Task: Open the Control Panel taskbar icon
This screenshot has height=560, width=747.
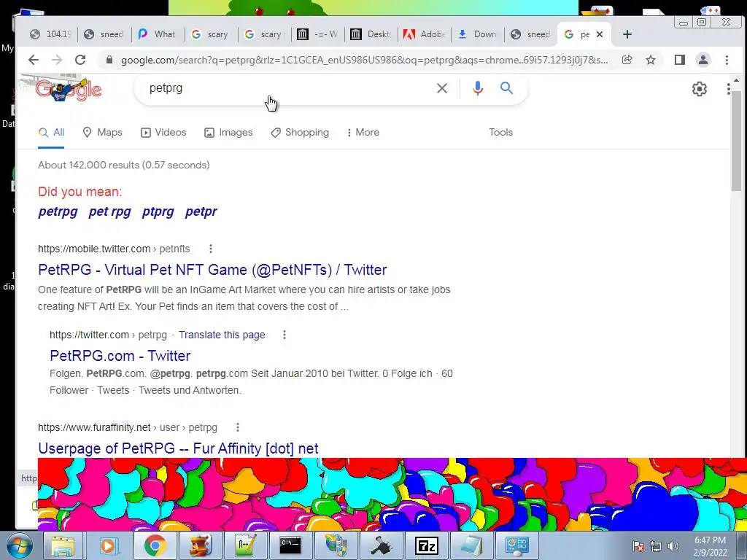Action: 517,545
